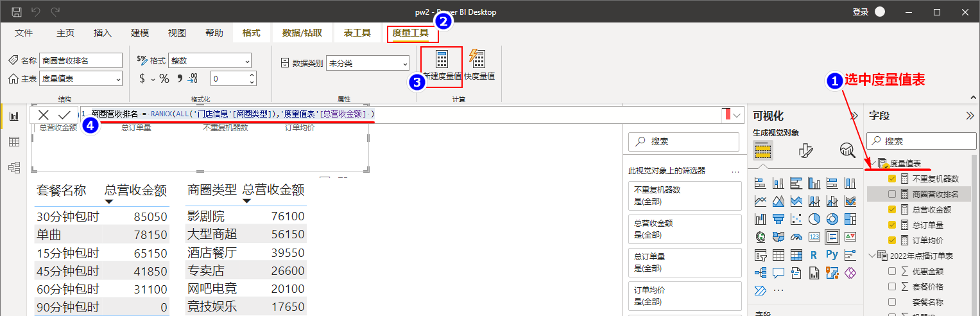Switch to the 数据/钻取 ribbon tab
Viewport: 980px width, 316px height.
[x=302, y=33]
